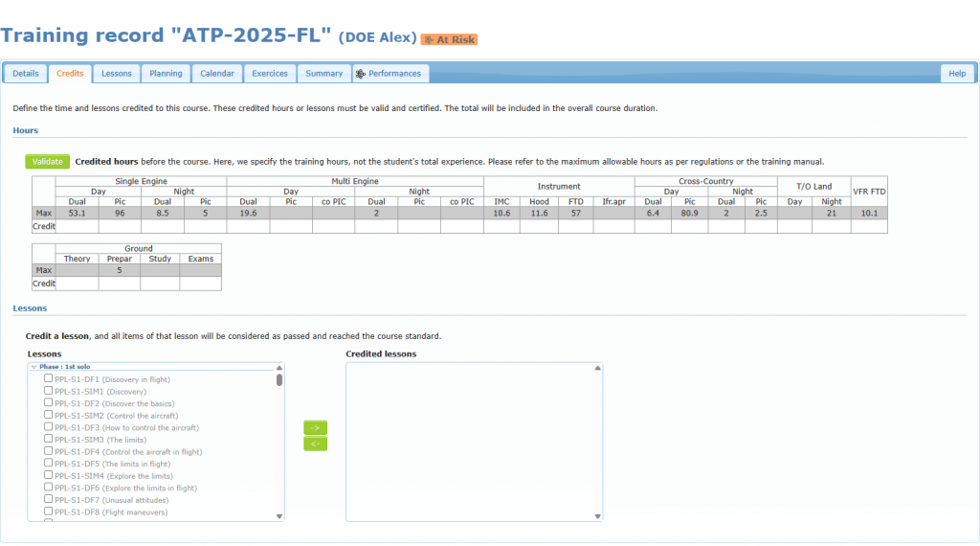Click the Lessons section heading

(30, 308)
